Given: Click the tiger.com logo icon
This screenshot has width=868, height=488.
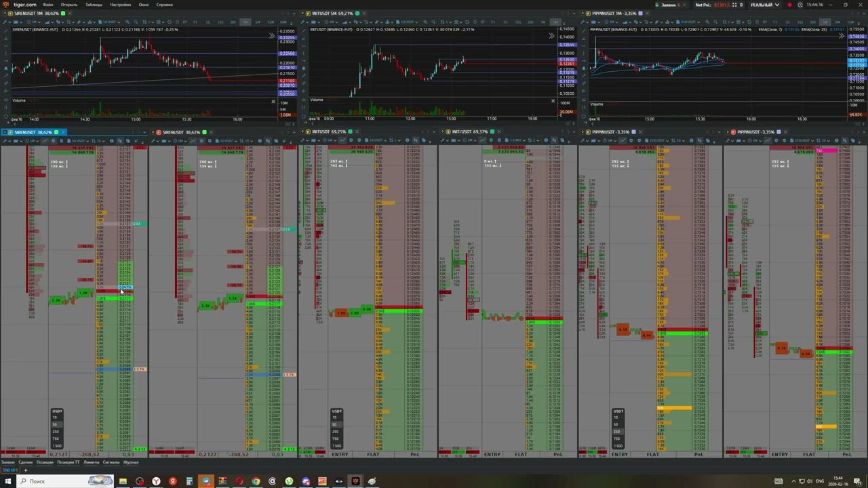Looking at the screenshot, I should pos(5,5).
